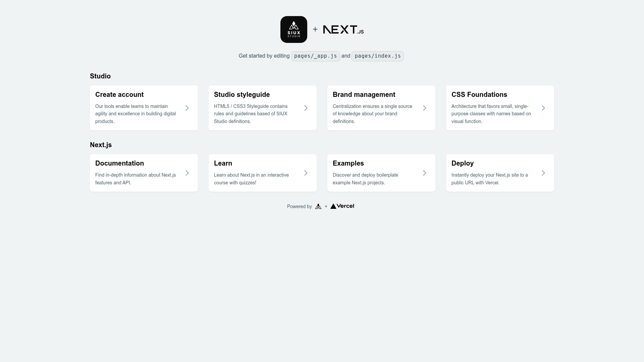This screenshot has height=362, width=644.
Task: Click the pages/_app.js code snippet
Action: tap(315, 56)
